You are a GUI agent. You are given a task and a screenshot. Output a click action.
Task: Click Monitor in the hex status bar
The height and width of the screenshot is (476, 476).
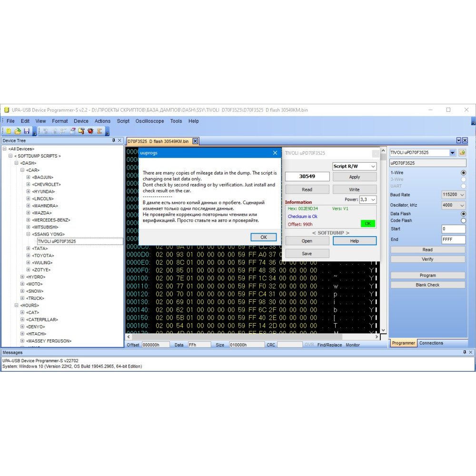(352, 345)
